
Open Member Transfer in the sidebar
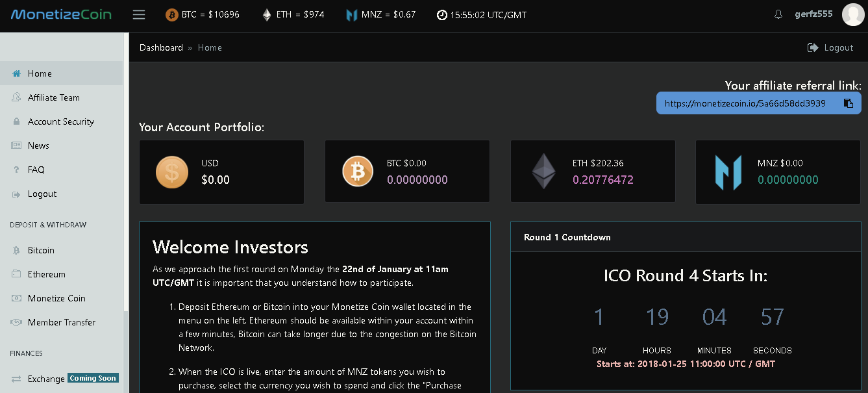tap(61, 322)
